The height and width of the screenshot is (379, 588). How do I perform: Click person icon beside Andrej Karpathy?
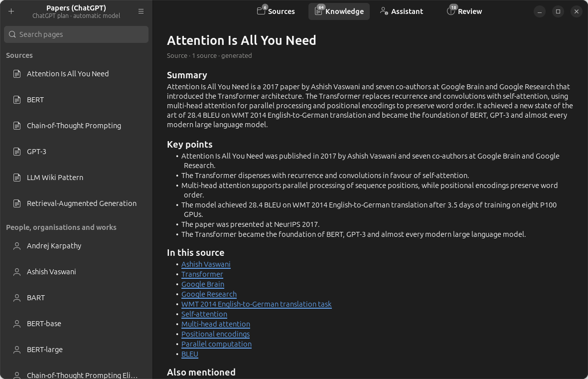[x=17, y=246]
